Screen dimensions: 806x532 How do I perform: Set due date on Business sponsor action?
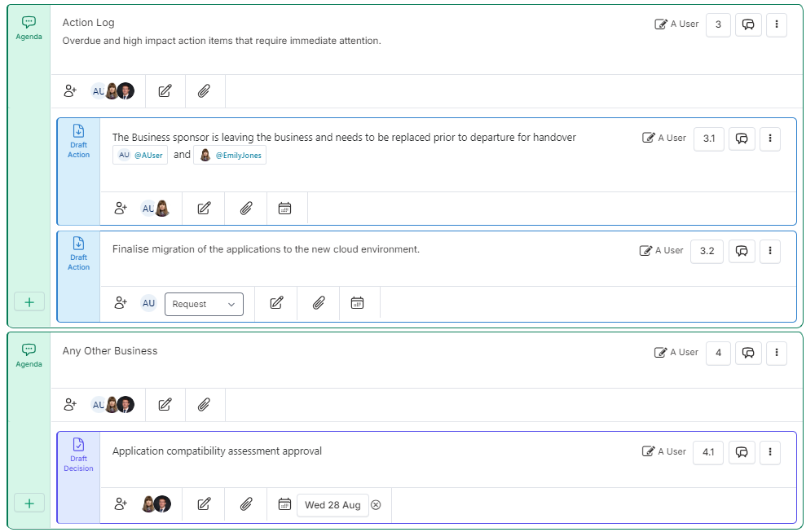pyautogui.click(x=284, y=209)
